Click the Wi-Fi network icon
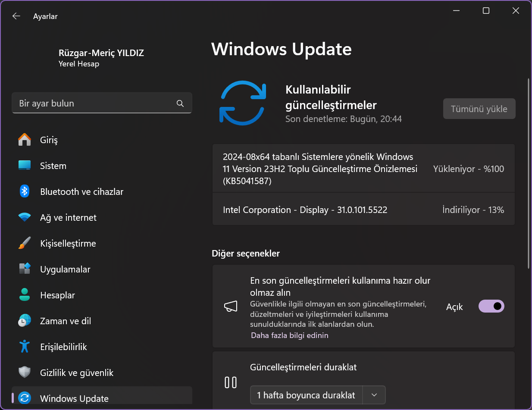 pos(25,217)
